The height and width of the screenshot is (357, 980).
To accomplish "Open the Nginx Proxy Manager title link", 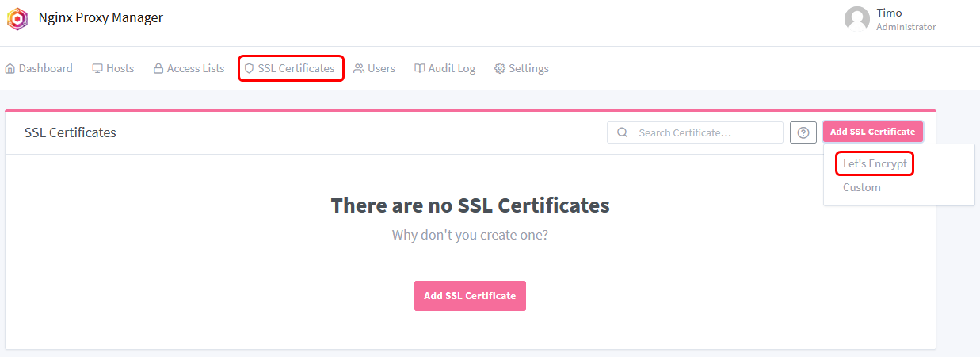I will click(101, 18).
